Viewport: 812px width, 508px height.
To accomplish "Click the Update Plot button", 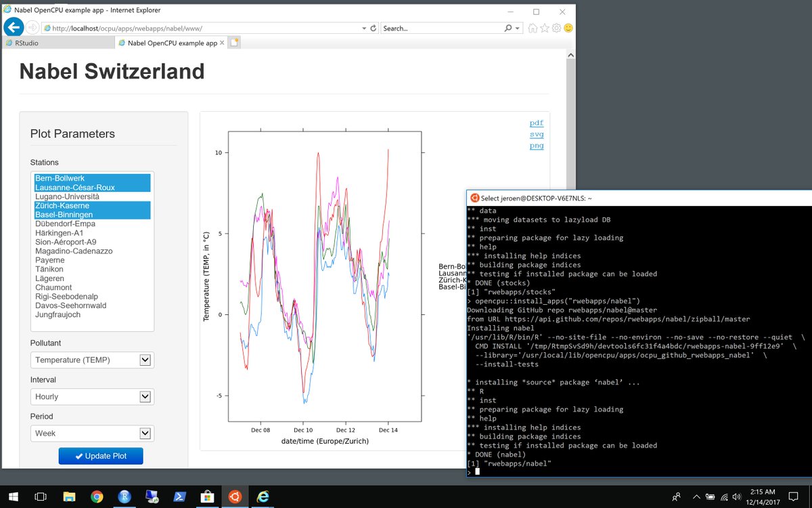I will pyautogui.click(x=101, y=456).
